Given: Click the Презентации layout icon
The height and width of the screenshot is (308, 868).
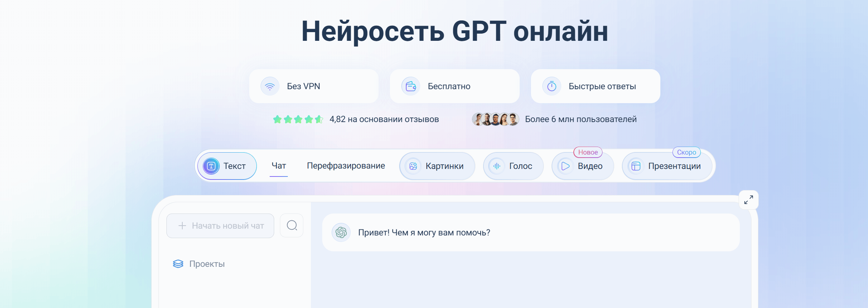Looking at the screenshot, I should (x=636, y=166).
